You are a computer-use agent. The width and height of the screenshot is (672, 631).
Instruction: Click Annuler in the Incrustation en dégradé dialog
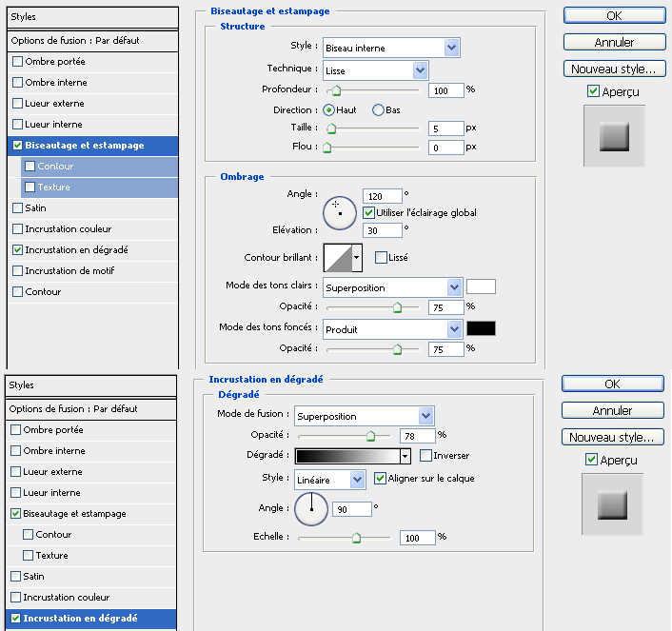click(612, 411)
